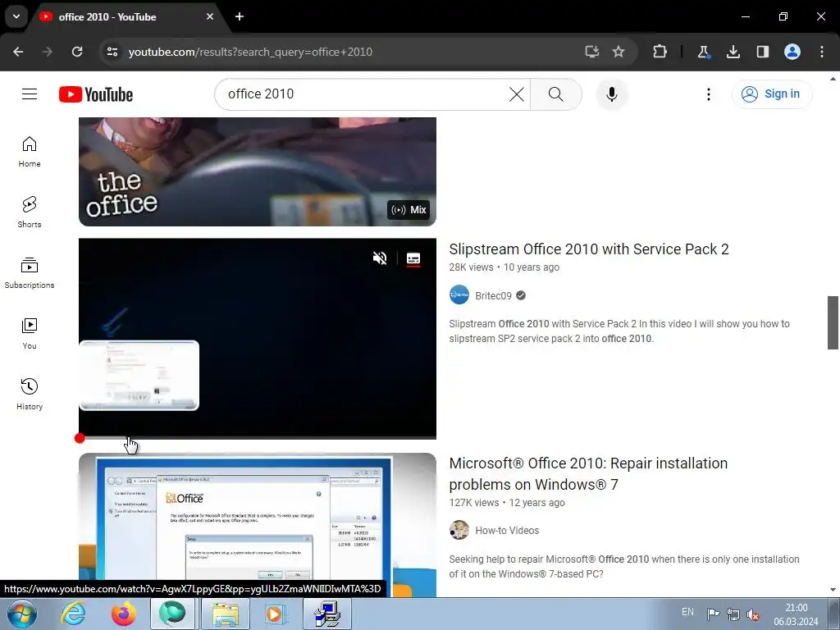The image size is (840, 630).
Task: Open the tab search dropdown arrow
Action: (x=16, y=16)
